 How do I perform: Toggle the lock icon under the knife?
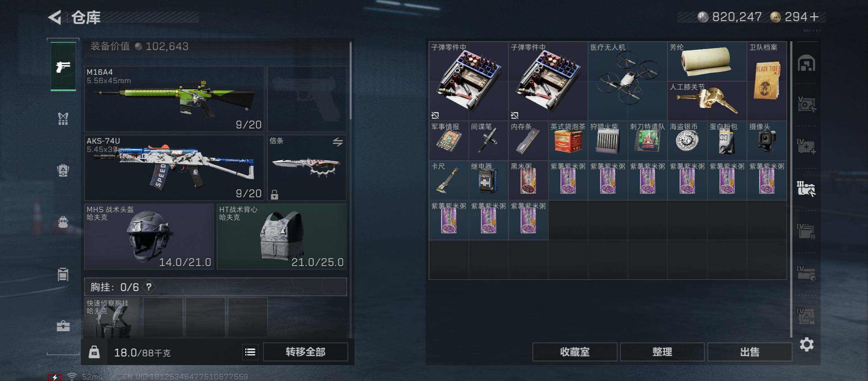point(274,194)
